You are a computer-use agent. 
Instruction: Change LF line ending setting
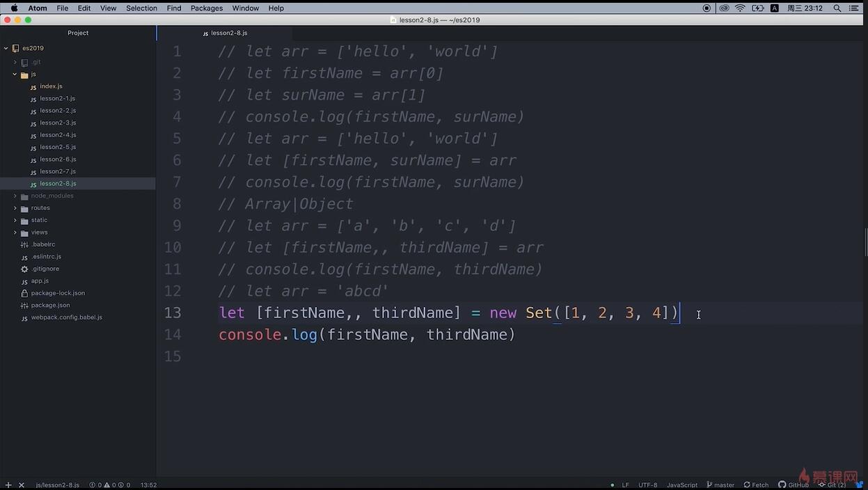click(625, 485)
